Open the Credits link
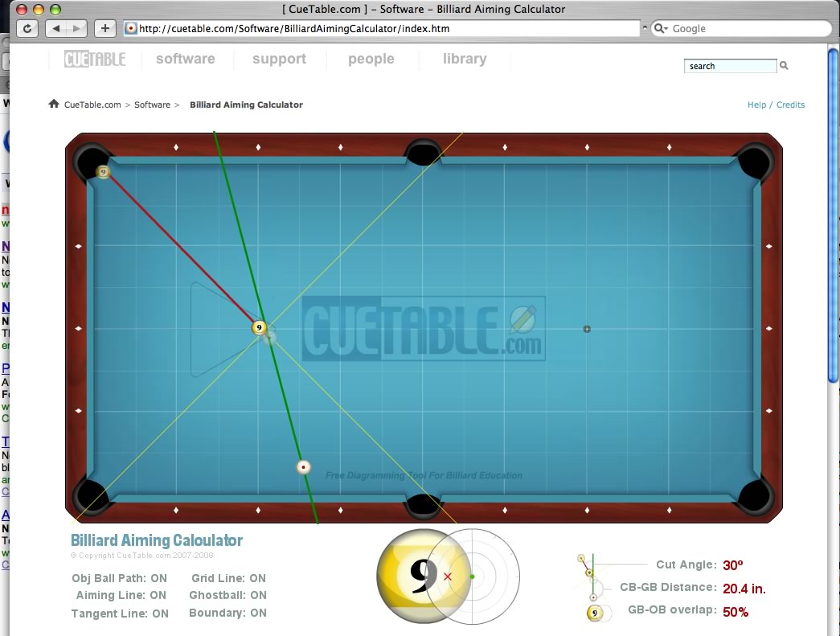 (x=790, y=105)
